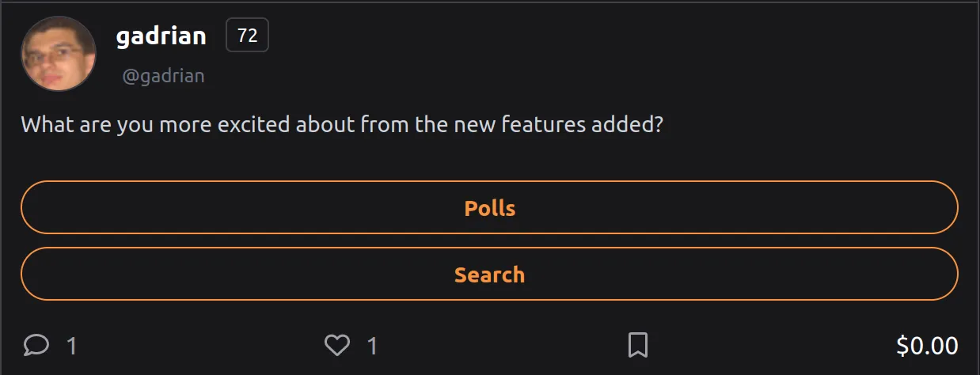Click the comment count number 1
The height and width of the screenshot is (375, 980).
click(71, 346)
